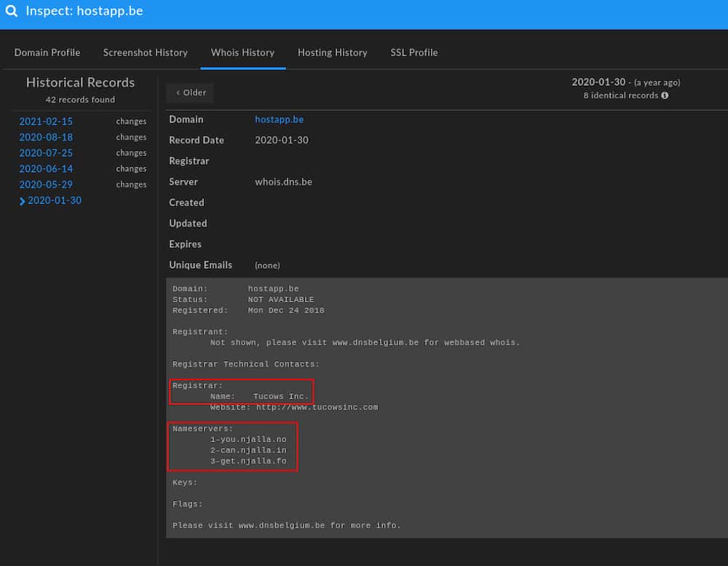Open the Domain Profile tab
The width and height of the screenshot is (728, 566).
pyautogui.click(x=47, y=52)
